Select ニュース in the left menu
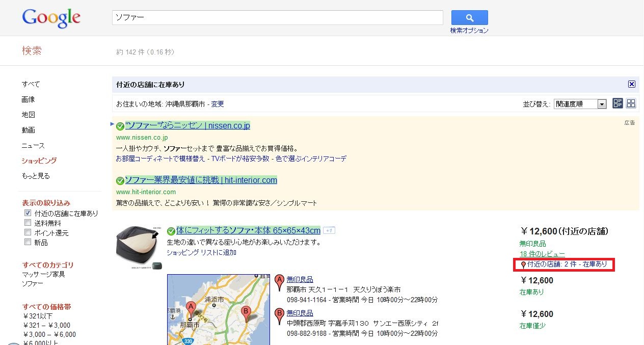This screenshot has width=644, height=345. coord(33,145)
